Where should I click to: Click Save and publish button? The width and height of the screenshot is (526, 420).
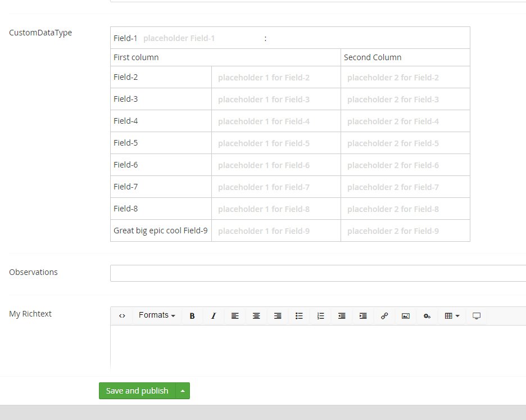click(x=137, y=391)
